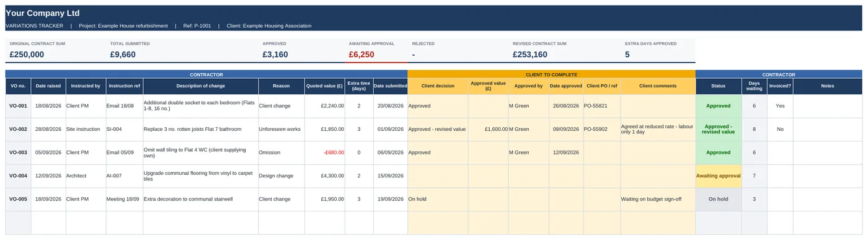Select the 'Email 18/08' instruction ref cell
Viewport: 868px width, 240px height.
[125, 106]
